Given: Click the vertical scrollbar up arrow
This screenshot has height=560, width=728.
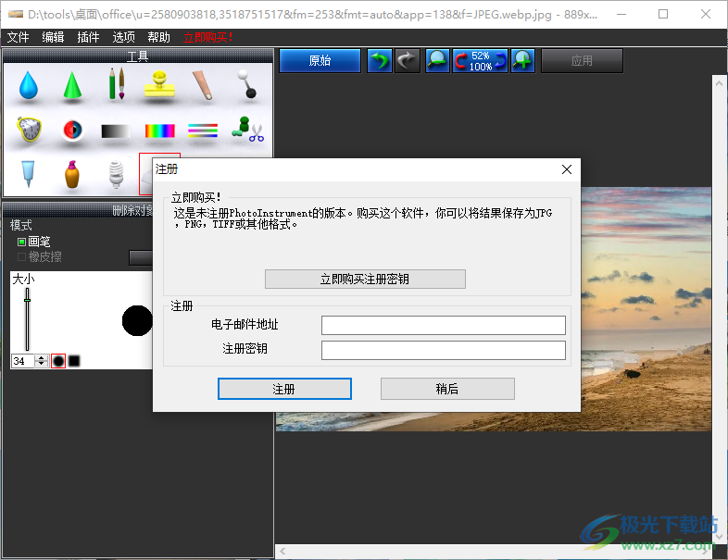Looking at the screenshot, I should pyautogui.click(x=719, y=83).
